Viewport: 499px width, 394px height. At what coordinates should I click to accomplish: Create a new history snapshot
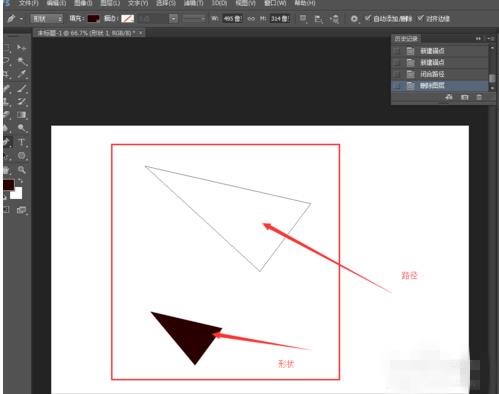pyautogui.click(x=464, y=97)
